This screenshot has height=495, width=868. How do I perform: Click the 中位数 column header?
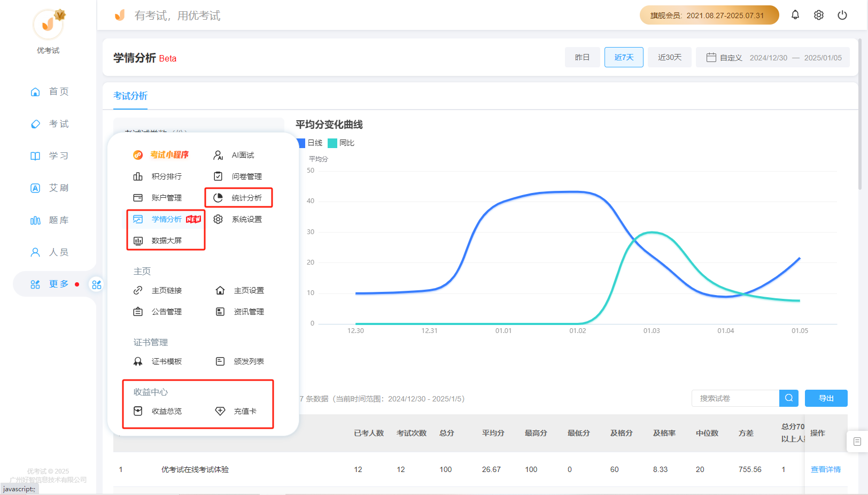point(707,433)
